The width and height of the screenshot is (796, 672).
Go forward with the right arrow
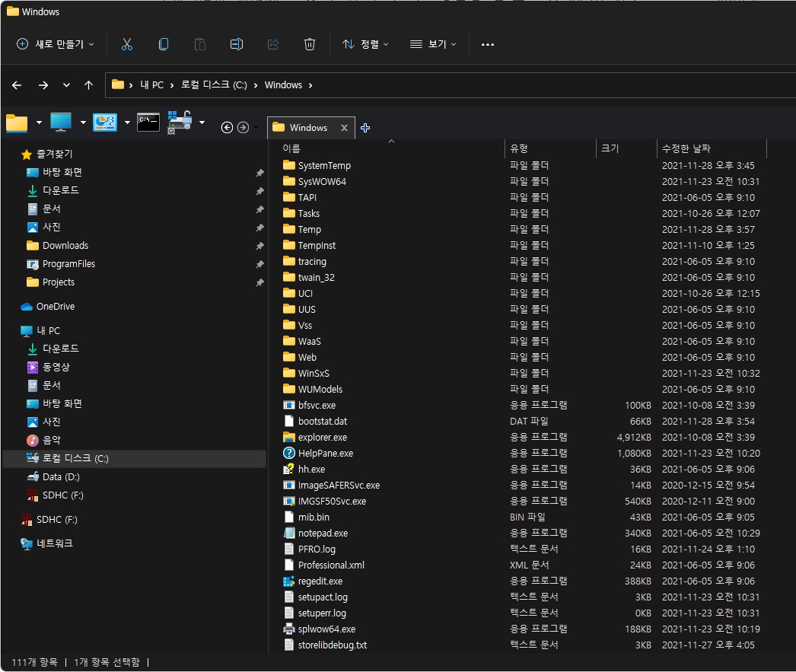43,85
